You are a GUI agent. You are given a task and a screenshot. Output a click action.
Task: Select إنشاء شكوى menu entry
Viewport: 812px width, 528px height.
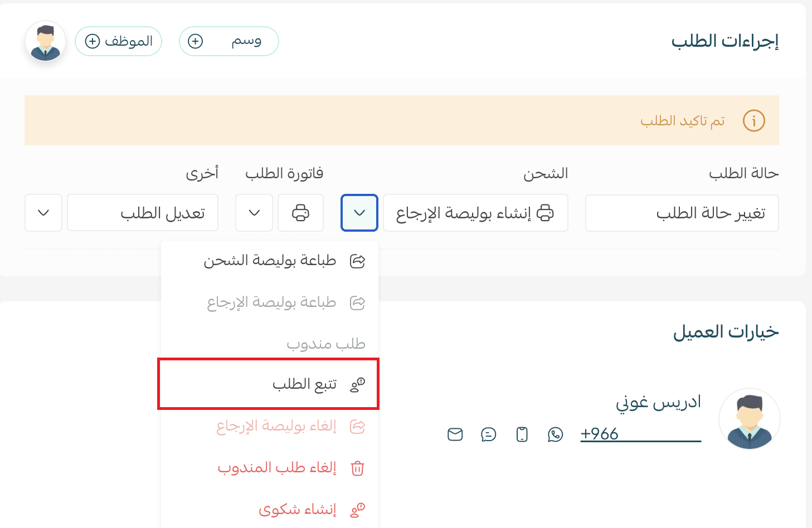(x=298, y=510)
